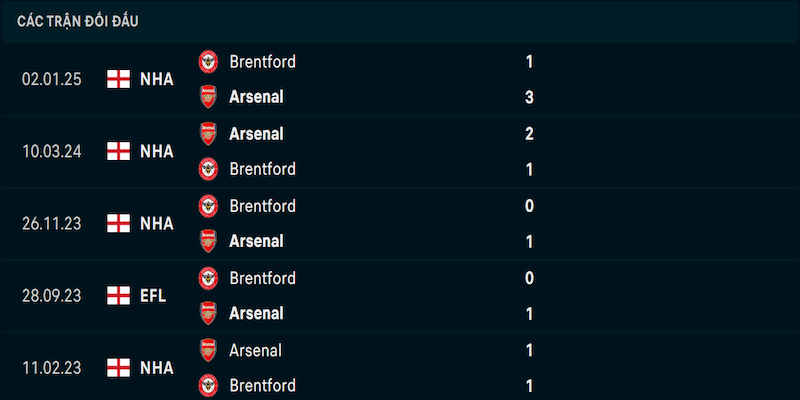Click Brentford crest in 02.01.25 match

(208, 62)
